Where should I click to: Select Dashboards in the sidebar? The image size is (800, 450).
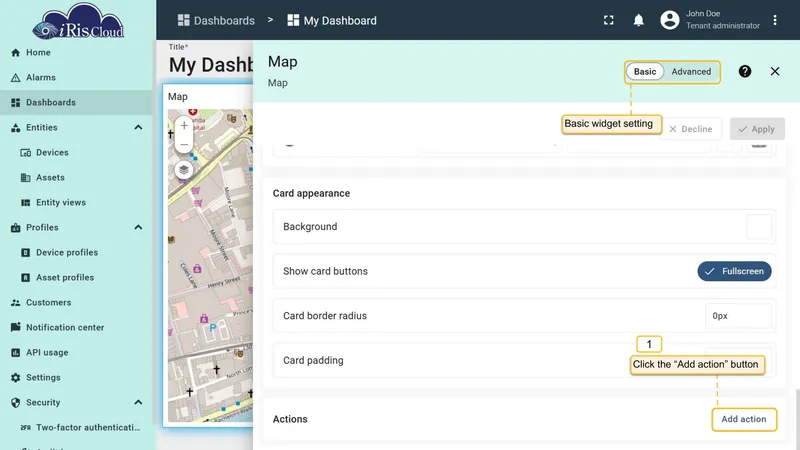[77, 103]
